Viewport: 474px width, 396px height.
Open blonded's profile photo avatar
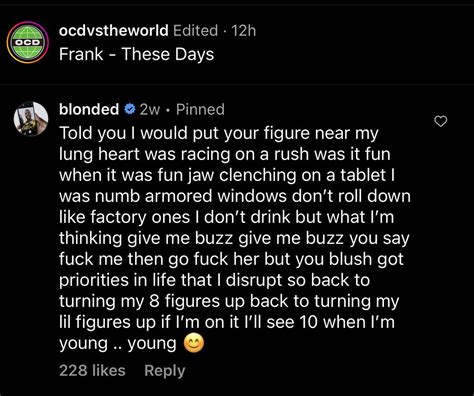pos(31,119)
